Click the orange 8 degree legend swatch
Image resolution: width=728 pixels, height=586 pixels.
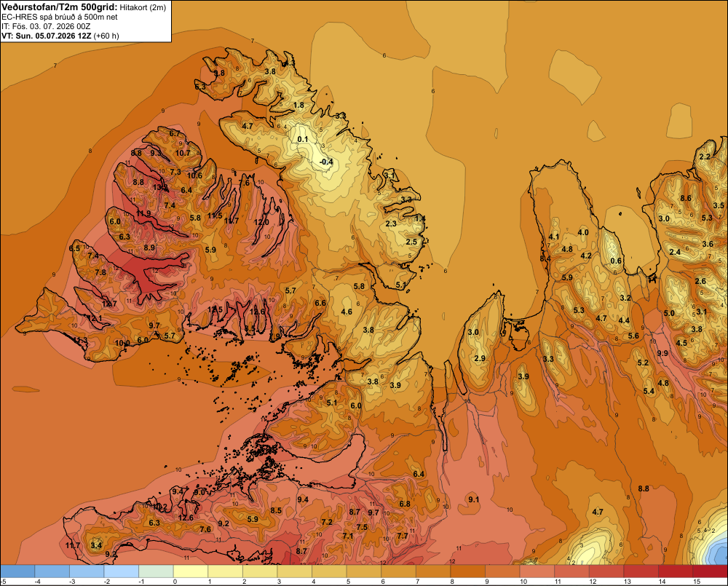467,571
